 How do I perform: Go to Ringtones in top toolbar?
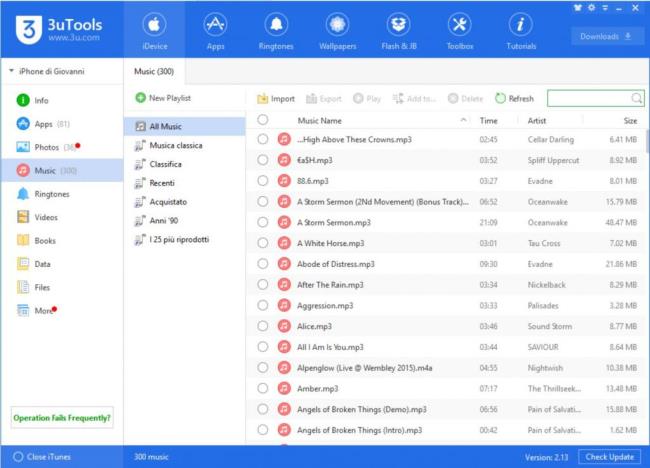coord(276,30)
